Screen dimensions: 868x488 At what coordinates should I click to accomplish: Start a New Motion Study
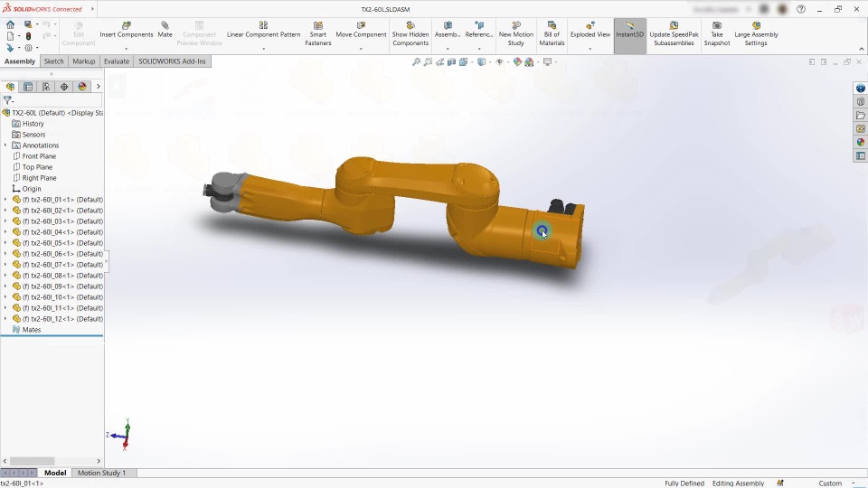click(516, 33)
